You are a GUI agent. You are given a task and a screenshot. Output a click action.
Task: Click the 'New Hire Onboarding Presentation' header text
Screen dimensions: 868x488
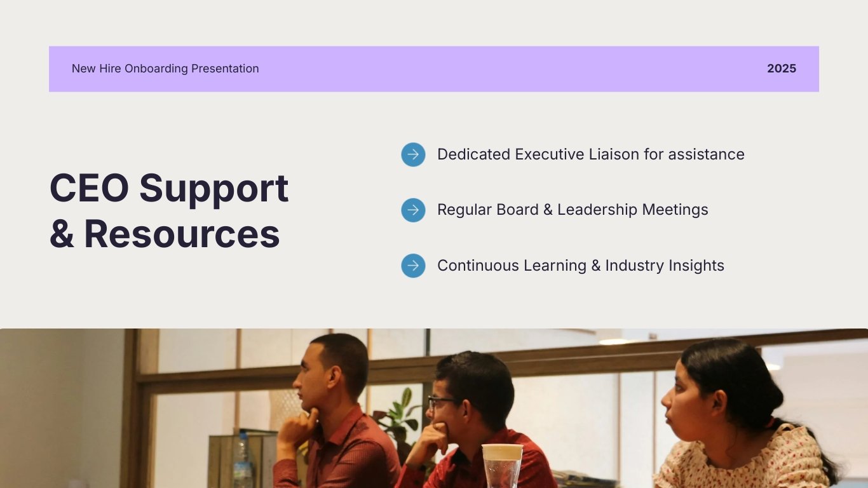165,69
